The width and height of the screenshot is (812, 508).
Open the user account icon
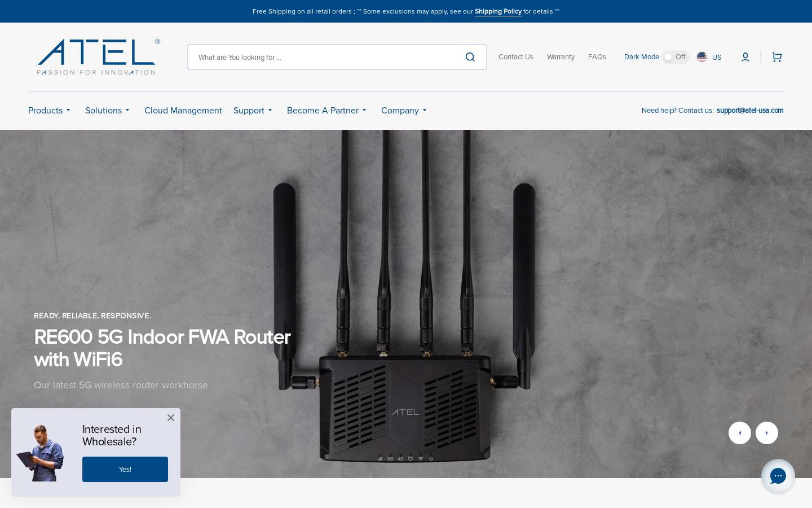click(745, 57)
